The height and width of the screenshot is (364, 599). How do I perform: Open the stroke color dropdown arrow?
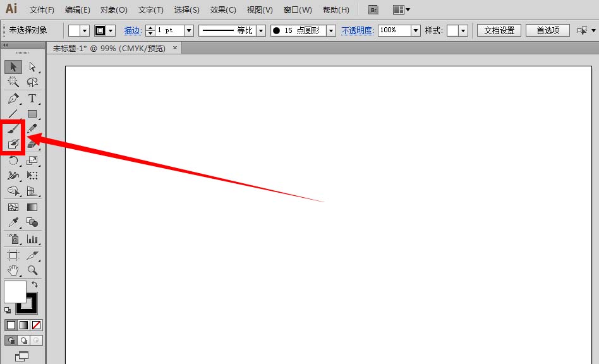pyautogui.click(x=111, y=30)
